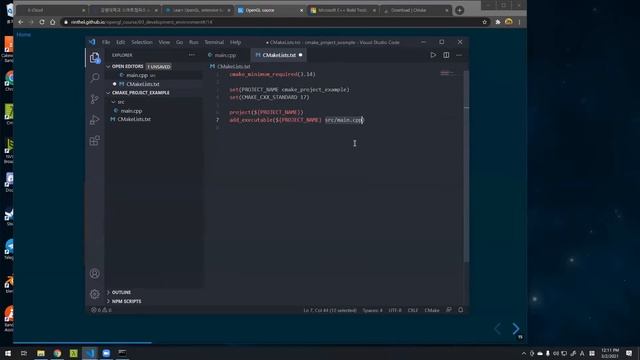Collapse the src folder in Explorer

tap(113, 102)
